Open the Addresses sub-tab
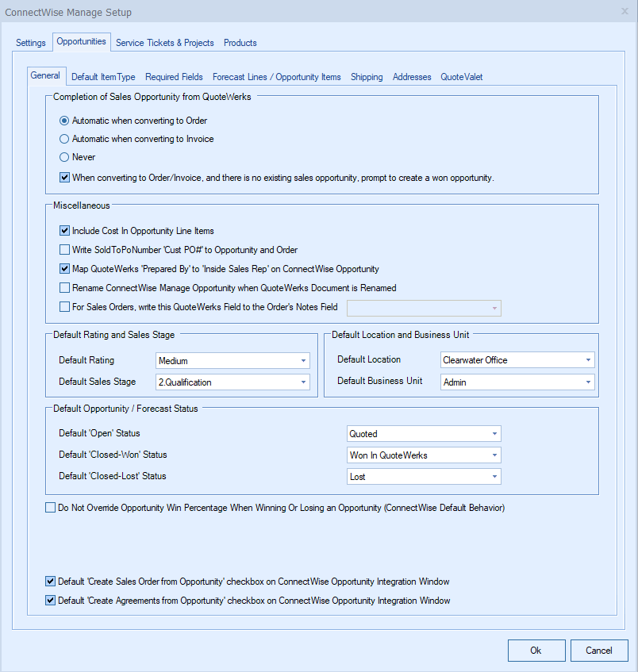Viewport: 638px width, 672px height. [x=412, y=77]
